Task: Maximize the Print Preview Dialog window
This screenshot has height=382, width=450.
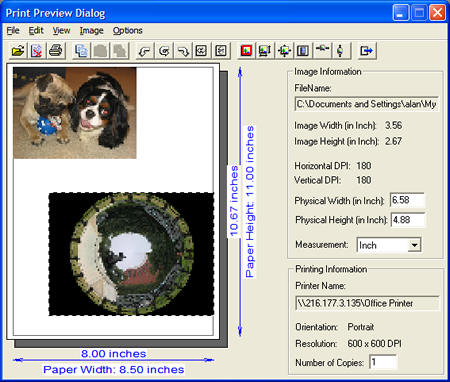Action: (419, 13)
